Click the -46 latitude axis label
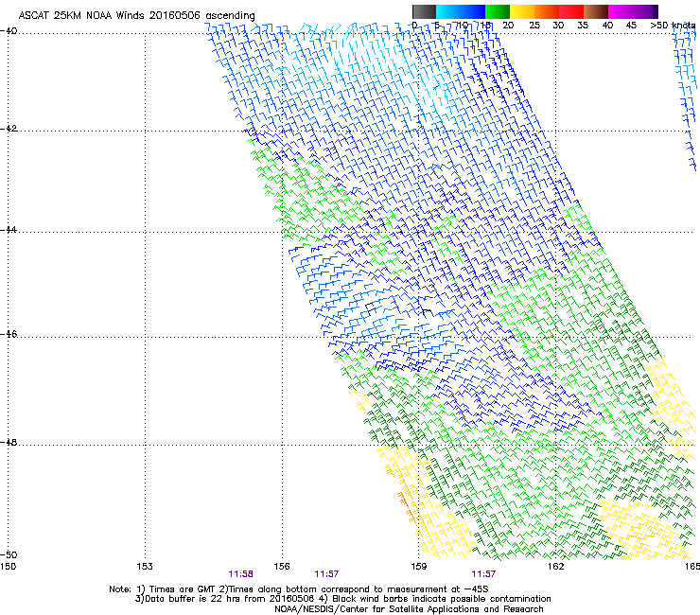Screen dimensions: 700x615 [9, 334]
